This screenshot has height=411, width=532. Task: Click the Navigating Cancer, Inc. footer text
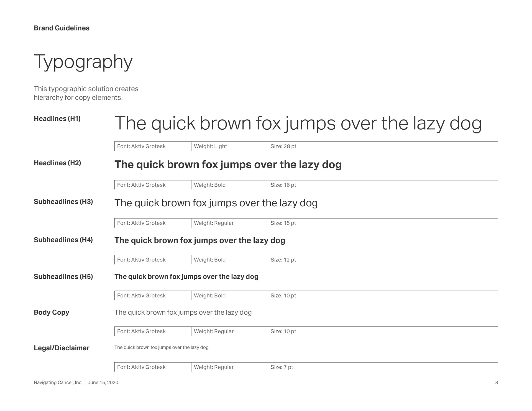click(x=58, y=383)
